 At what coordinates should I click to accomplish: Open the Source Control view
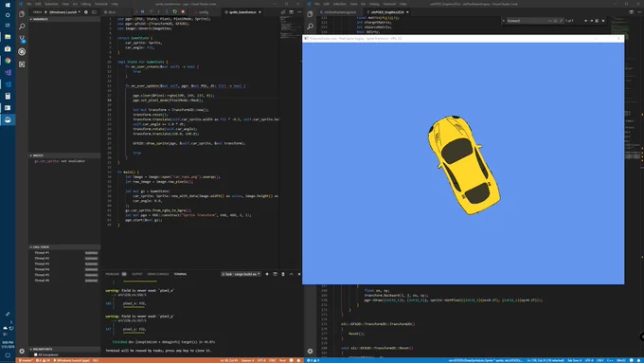point(22,39)
